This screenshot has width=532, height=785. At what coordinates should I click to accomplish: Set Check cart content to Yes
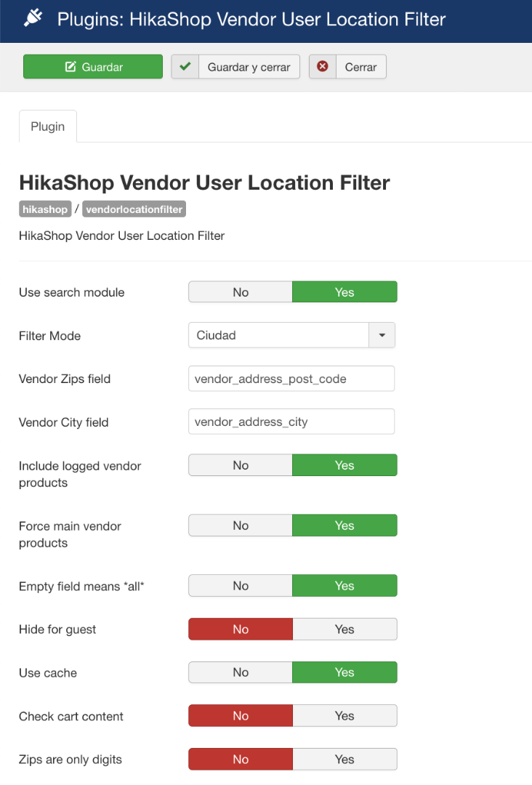[x=344, y=716]
